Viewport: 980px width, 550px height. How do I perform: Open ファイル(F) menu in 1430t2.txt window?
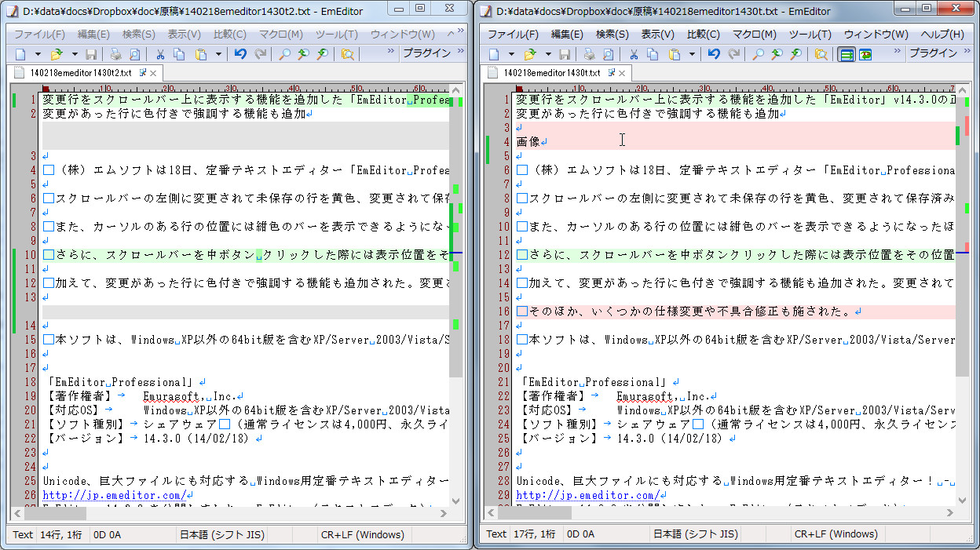click(x=39, y=35)
